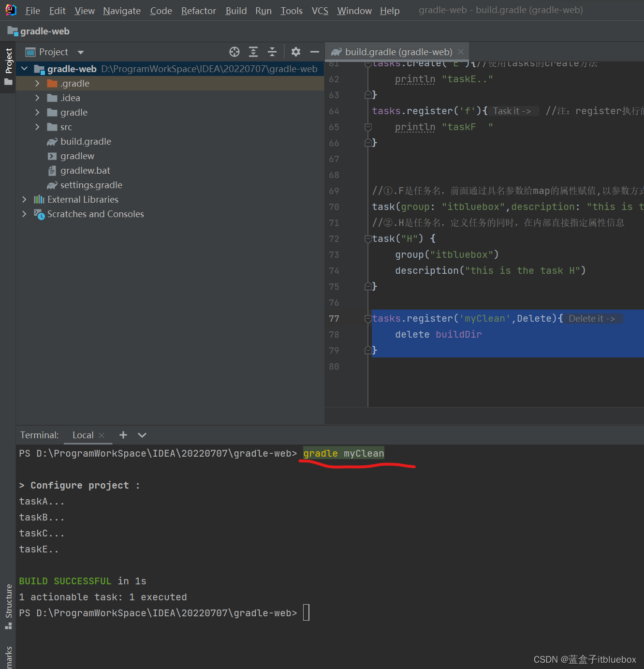The width and height of the screenshot is (644, 669).
Task: Close the Local terminal tab
Action: 102,435
